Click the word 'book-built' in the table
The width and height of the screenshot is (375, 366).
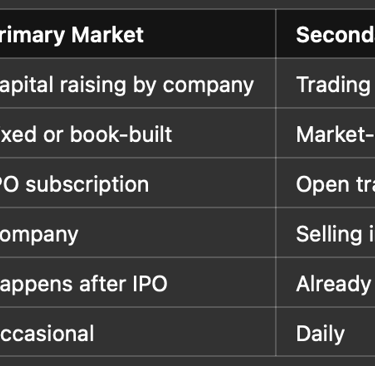pos(121,134)
